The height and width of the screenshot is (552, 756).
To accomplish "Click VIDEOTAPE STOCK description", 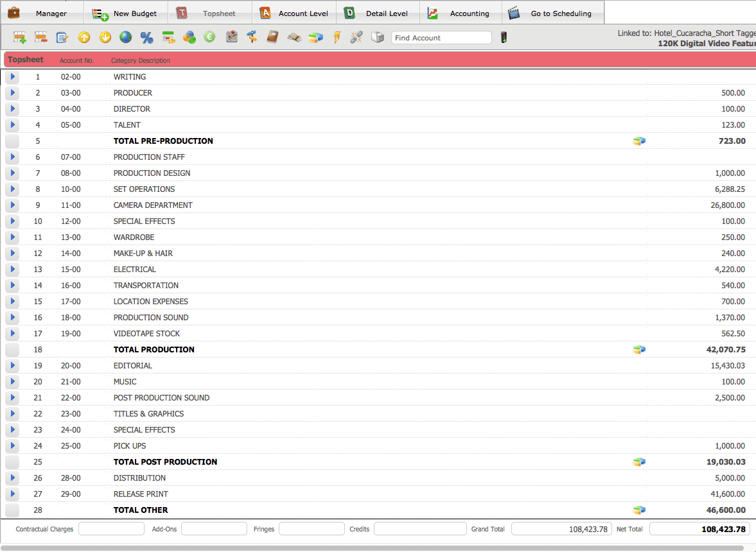I will click(x=146, y=333).
